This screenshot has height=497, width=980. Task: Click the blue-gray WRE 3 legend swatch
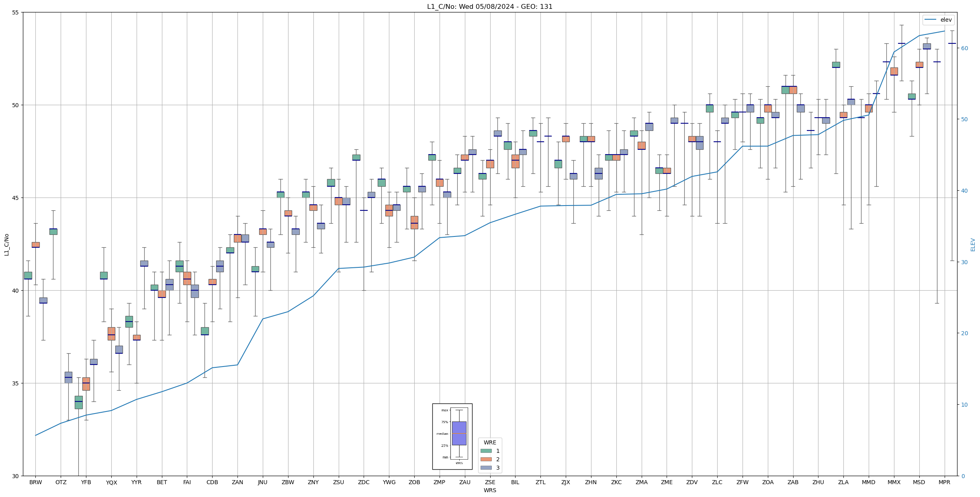[x=486, y=468]
